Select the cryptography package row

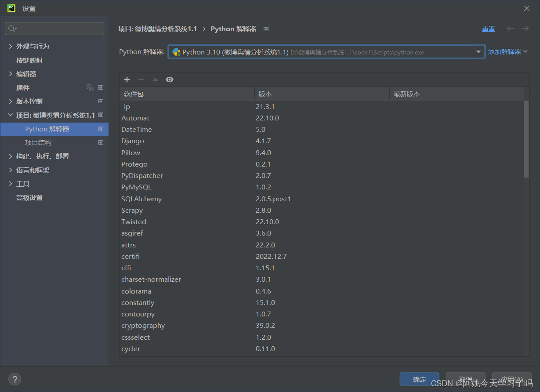click(322, 326)
